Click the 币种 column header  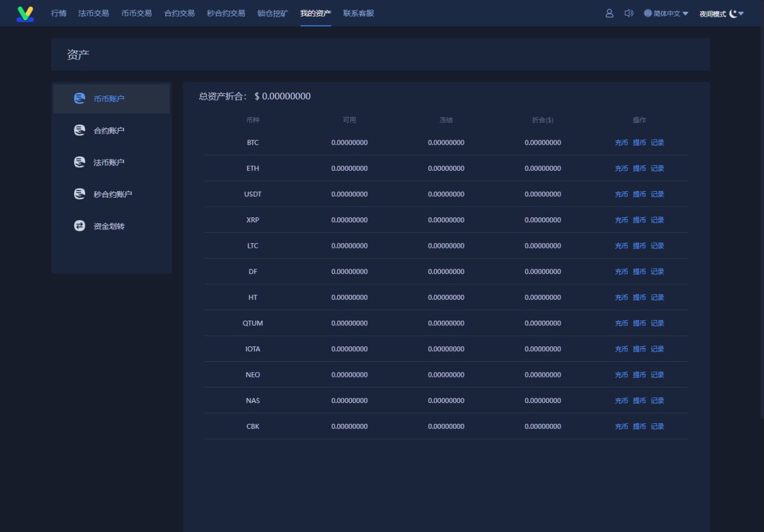point(253,120)
